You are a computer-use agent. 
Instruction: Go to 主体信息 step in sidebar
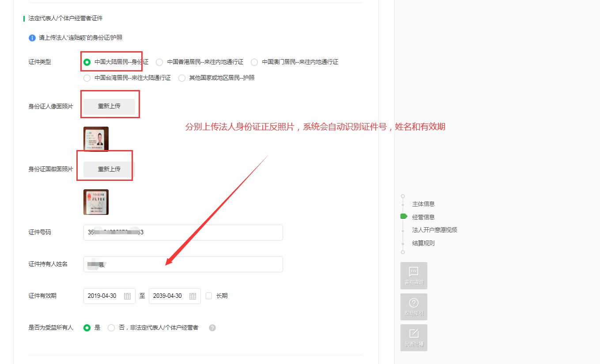coord(423,204)
